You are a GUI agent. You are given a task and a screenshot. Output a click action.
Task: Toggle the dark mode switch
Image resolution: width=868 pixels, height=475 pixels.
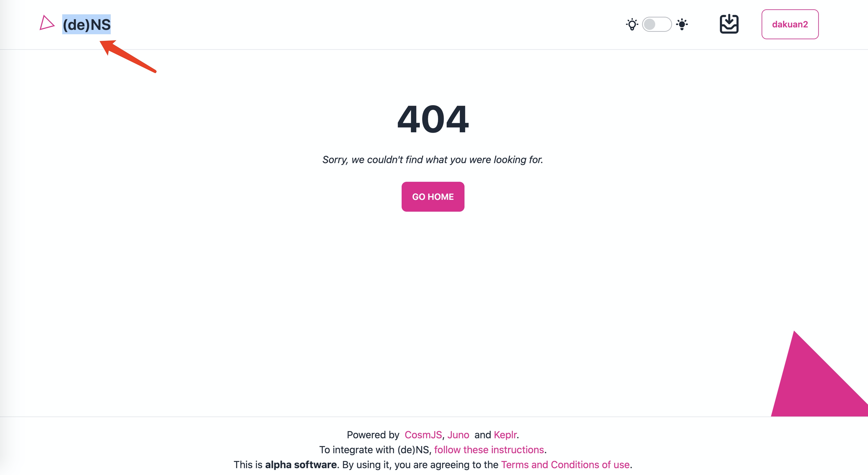(657, 24)
